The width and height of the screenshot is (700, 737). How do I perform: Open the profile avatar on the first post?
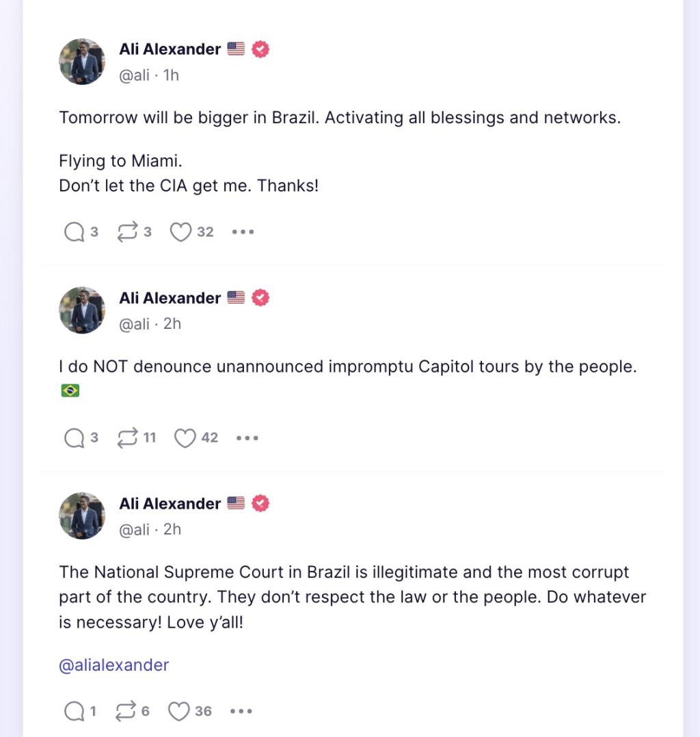point(82,62)
